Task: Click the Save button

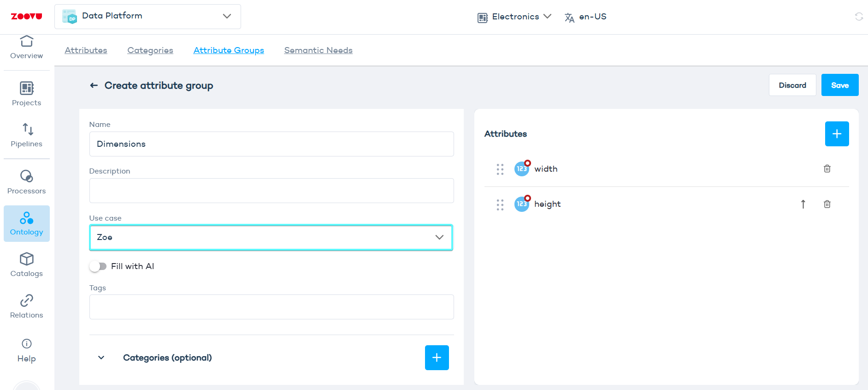Action: (839, 85)
